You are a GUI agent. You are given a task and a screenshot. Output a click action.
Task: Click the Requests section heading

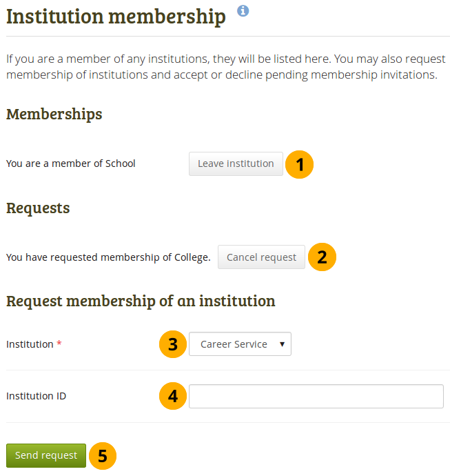[x=38, y=208]
